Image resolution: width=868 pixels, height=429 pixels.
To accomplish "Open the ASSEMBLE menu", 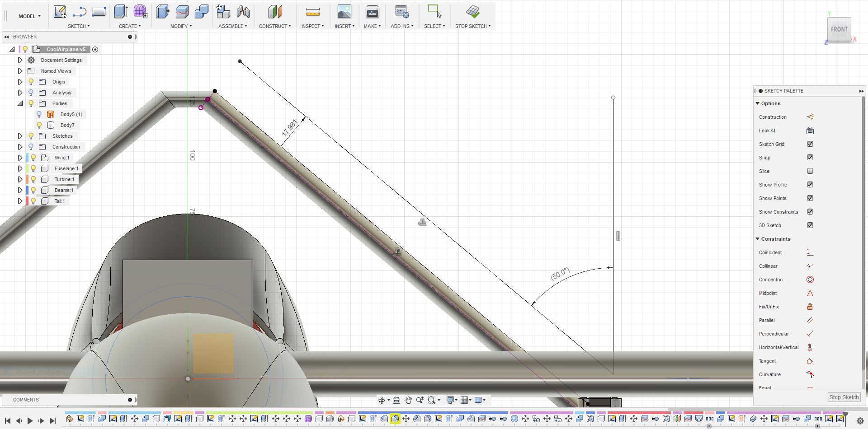I will point(233,26).
